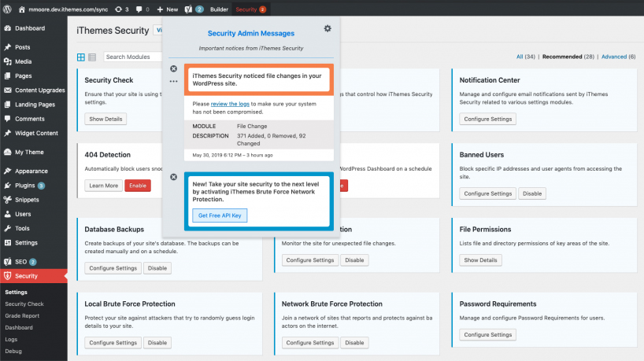Select Security in the sidebar
This screenshot has width=644, height=361.
click(34, 276)
